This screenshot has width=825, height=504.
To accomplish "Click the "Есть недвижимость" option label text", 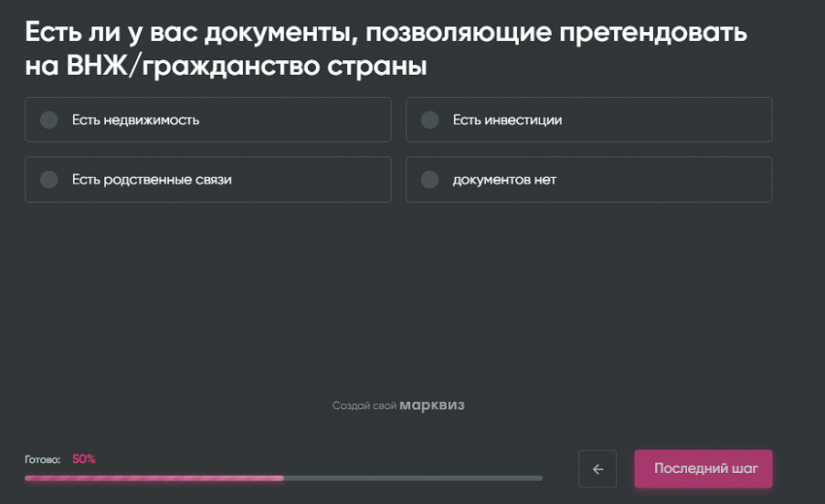I will pos(135,120).
